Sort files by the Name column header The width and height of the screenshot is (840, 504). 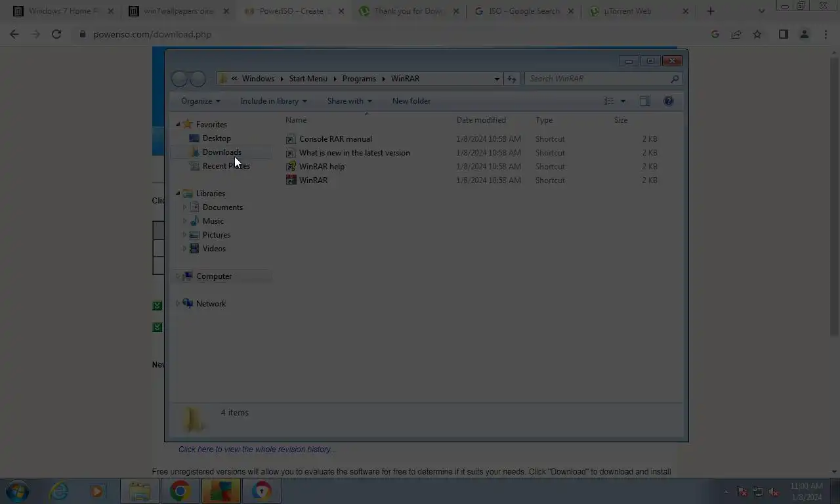pyautogui.click(x=296, y=120)
